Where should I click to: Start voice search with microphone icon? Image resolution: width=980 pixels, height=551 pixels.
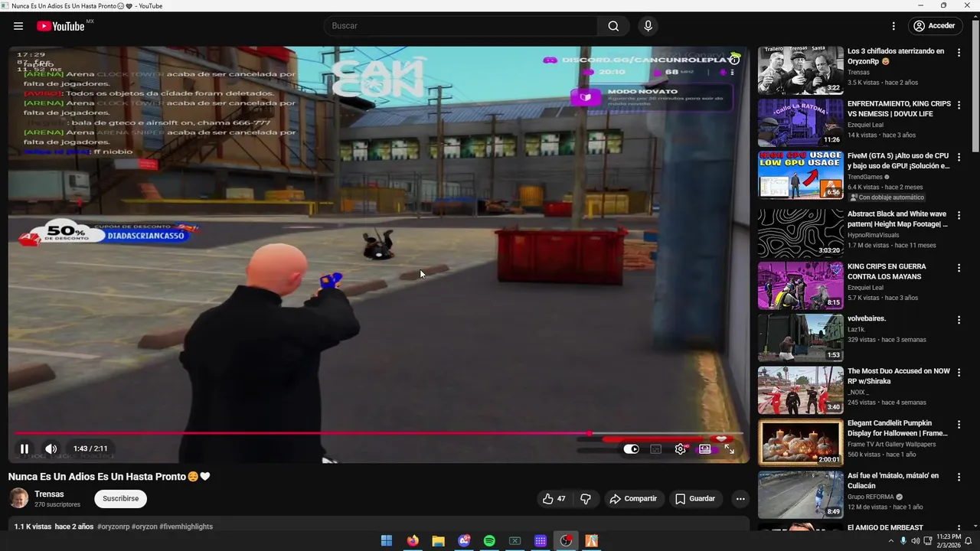pyautogui.click(x=648, y=26)
